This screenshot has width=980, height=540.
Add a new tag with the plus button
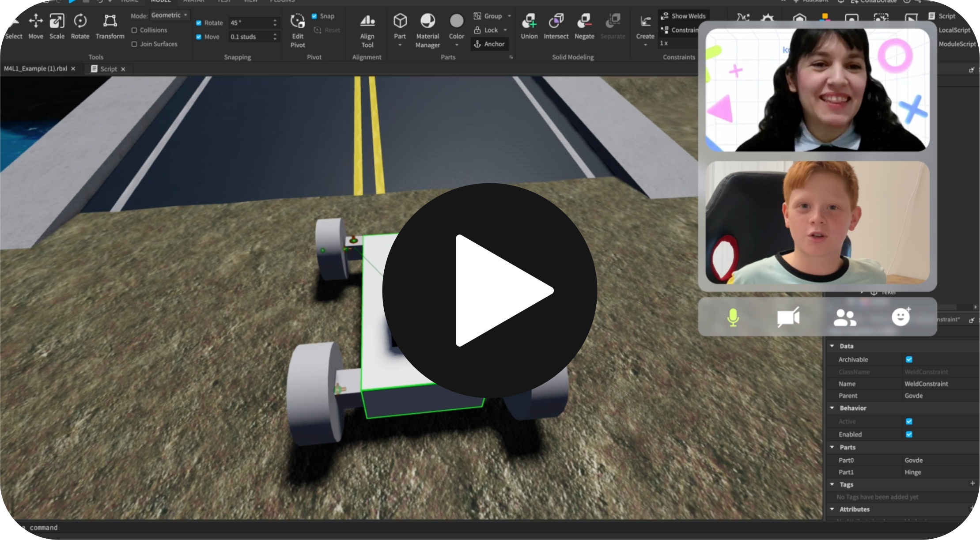point(972,483)
